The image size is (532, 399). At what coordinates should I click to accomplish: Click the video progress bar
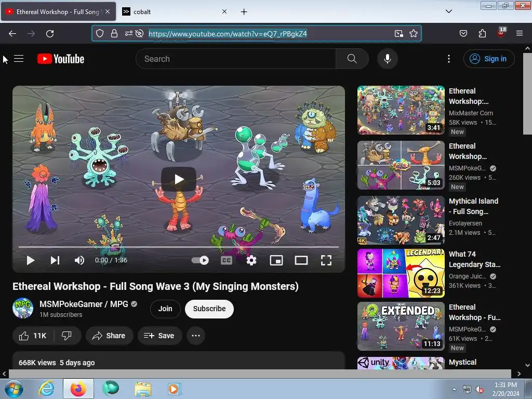pos(179,247)
